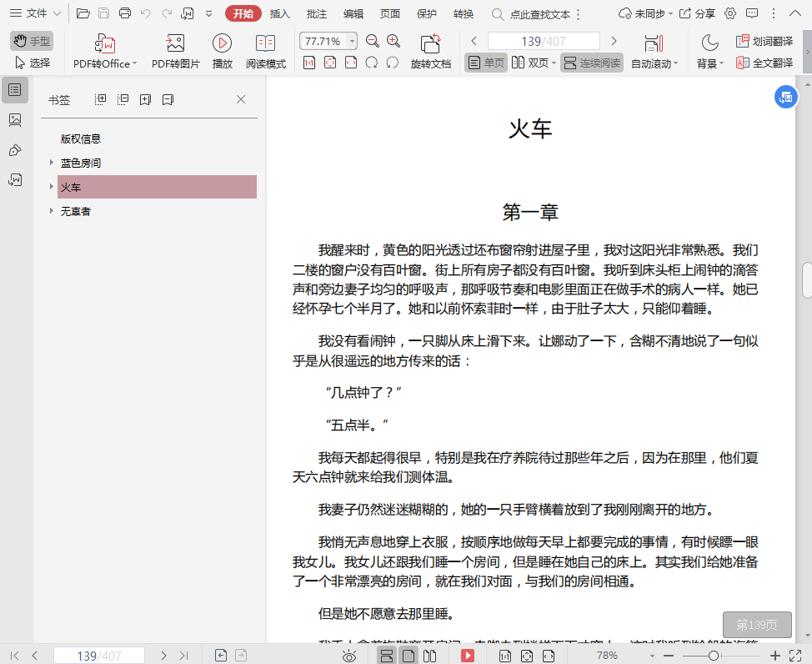
Task: Start 播放 slideshow mode
Action: pos(222,51)
